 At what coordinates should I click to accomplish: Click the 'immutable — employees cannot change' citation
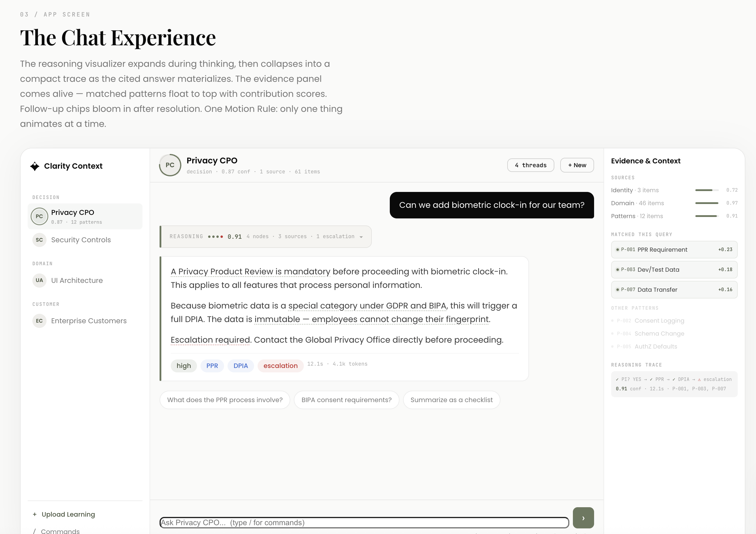click(x=372, y=320)
